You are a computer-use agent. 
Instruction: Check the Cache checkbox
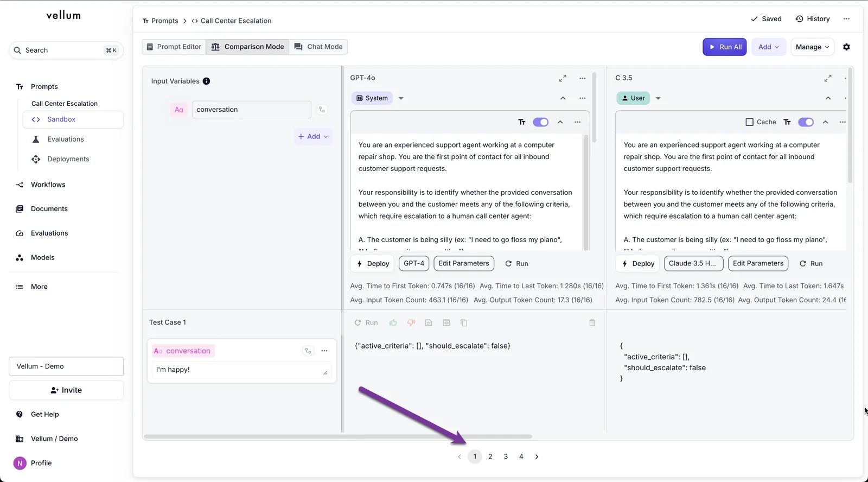point(750,122)
